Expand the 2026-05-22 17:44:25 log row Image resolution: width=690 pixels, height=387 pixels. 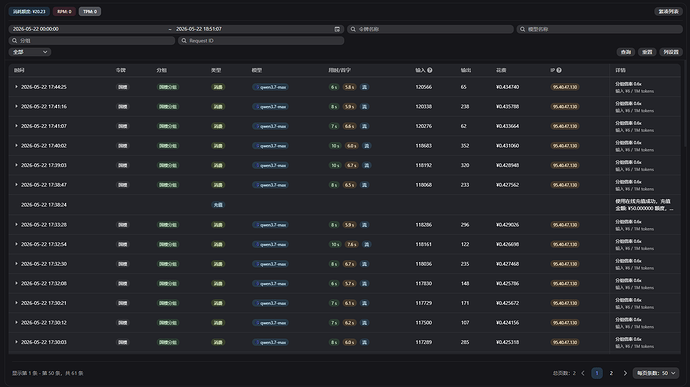click(16, 87)
